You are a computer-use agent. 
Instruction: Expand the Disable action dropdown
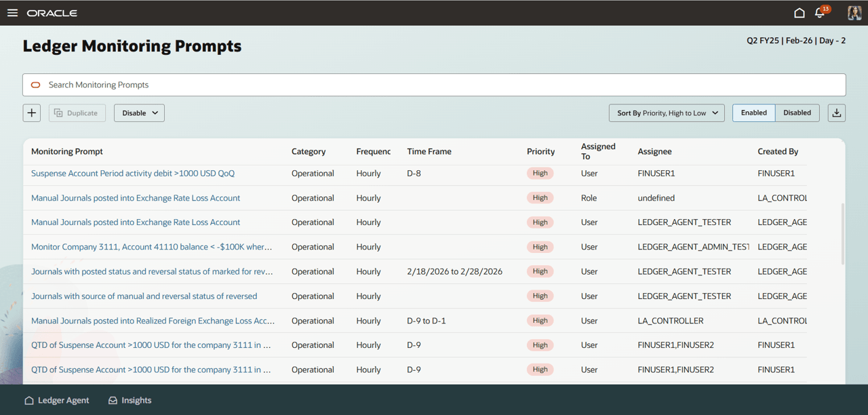pyautogui.click(x=139, y=113)
